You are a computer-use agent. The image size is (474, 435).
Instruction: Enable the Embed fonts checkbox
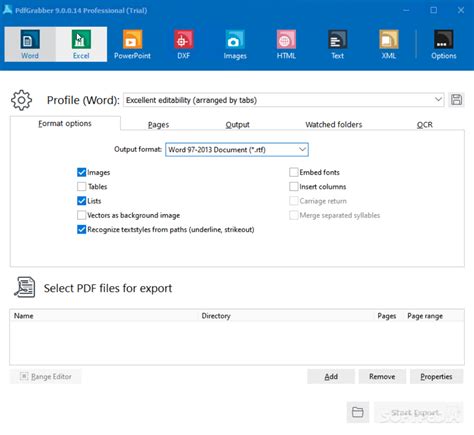(x=294, y=172)
